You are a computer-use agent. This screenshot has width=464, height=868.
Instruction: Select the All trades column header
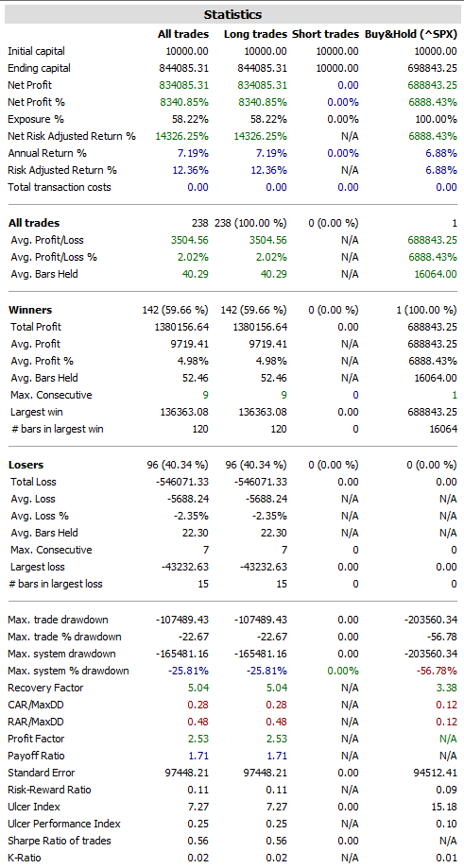pos(183,34)
